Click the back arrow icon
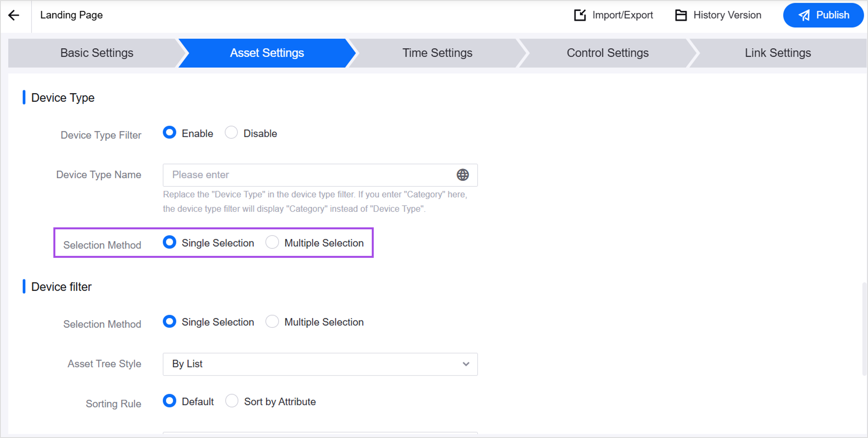Screen dimensions: 868x438 click(x=14, y=15)
